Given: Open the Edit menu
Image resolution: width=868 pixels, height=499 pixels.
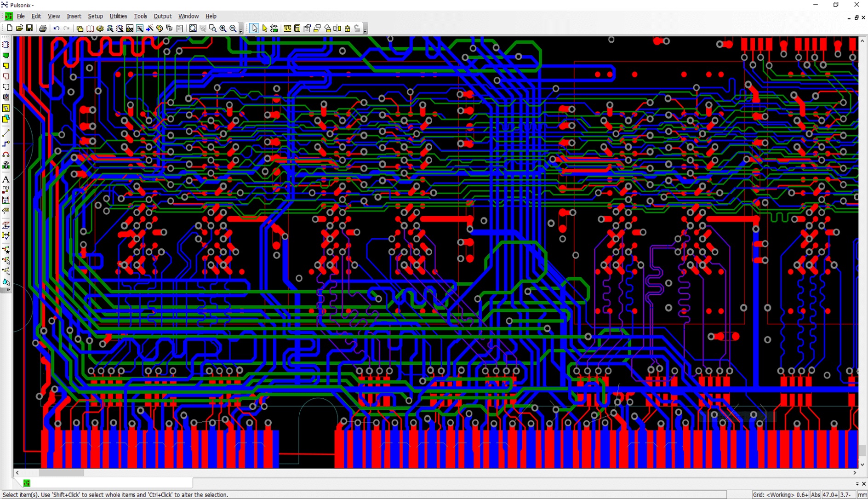Looking at the screenshot, I should point(36,16).
